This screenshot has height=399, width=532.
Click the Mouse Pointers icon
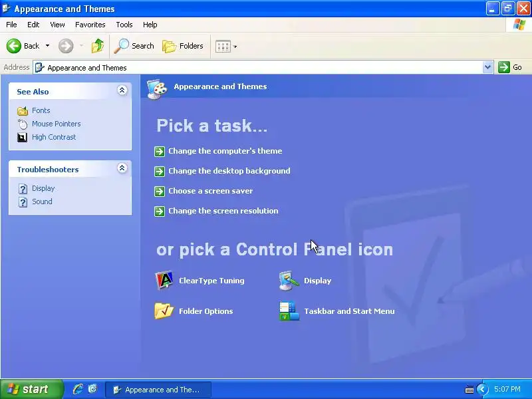pos(23,124)
